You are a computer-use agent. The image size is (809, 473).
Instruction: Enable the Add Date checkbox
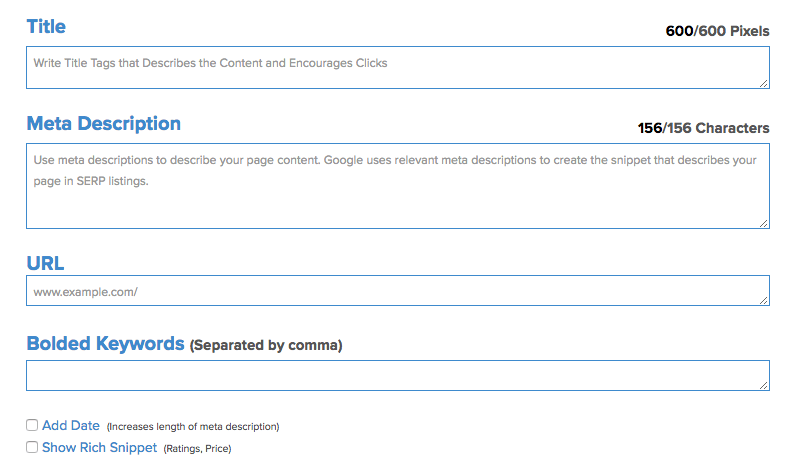32,425
